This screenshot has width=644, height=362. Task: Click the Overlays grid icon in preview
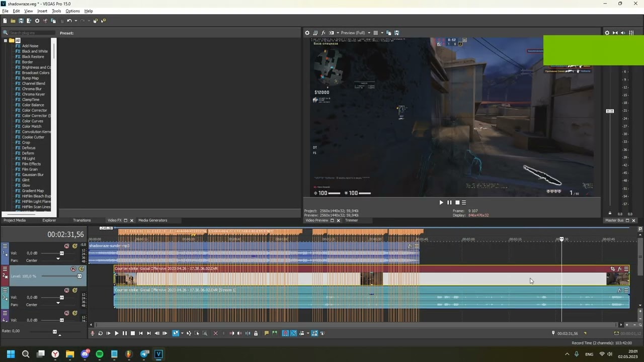375,33
